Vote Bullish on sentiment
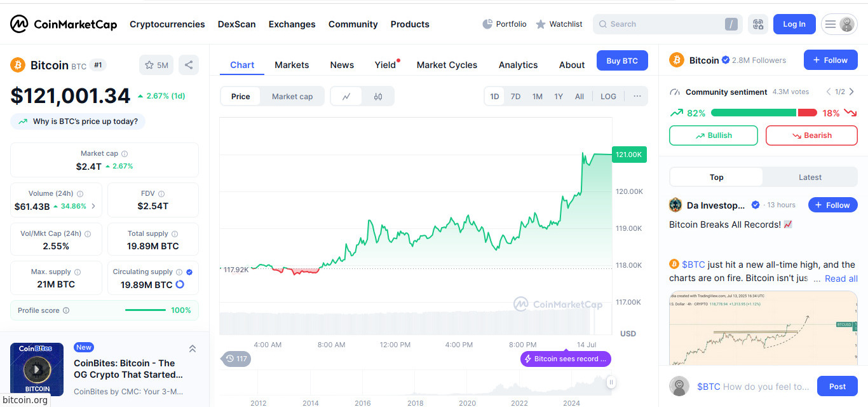 click(714, 135)
